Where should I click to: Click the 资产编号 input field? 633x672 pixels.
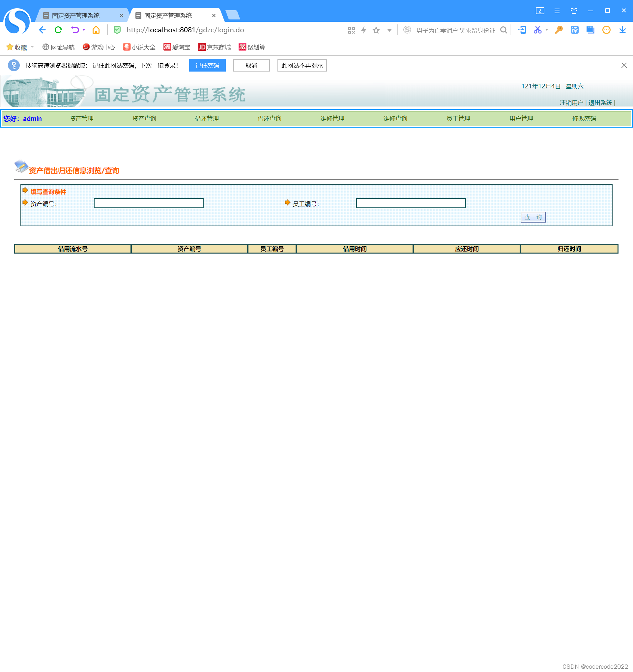tap(149, 203)
